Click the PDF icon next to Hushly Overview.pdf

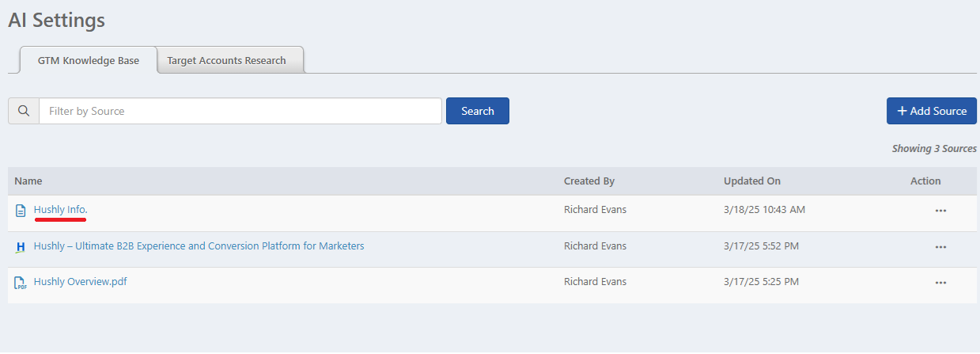(x=21, y=283)
